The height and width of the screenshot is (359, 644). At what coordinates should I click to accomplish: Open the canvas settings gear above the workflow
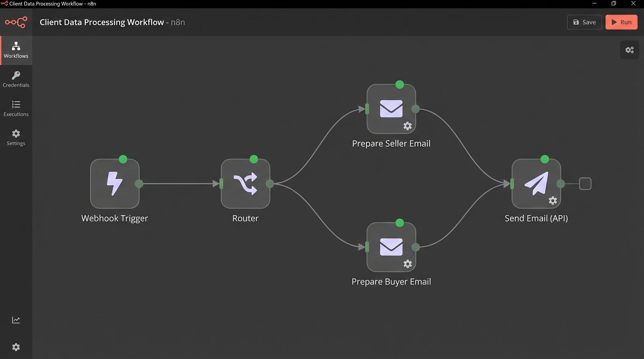tap(629, 50)
